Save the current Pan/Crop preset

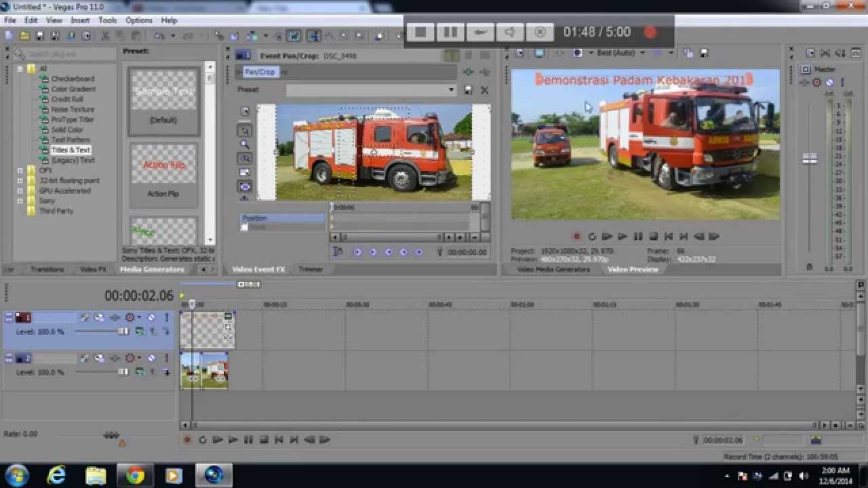point(468,89)
